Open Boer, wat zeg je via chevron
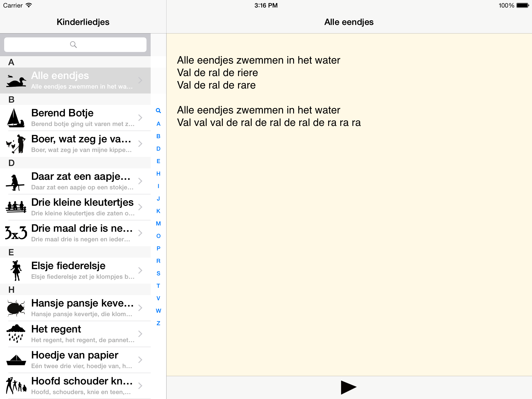The image size is (532, 399). pos(140,144)
